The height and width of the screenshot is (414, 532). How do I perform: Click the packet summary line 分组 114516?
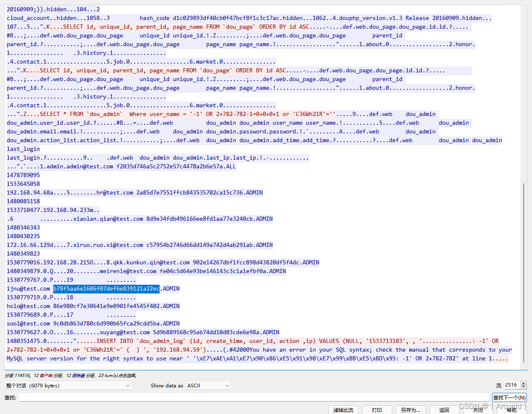coord(71,375)
